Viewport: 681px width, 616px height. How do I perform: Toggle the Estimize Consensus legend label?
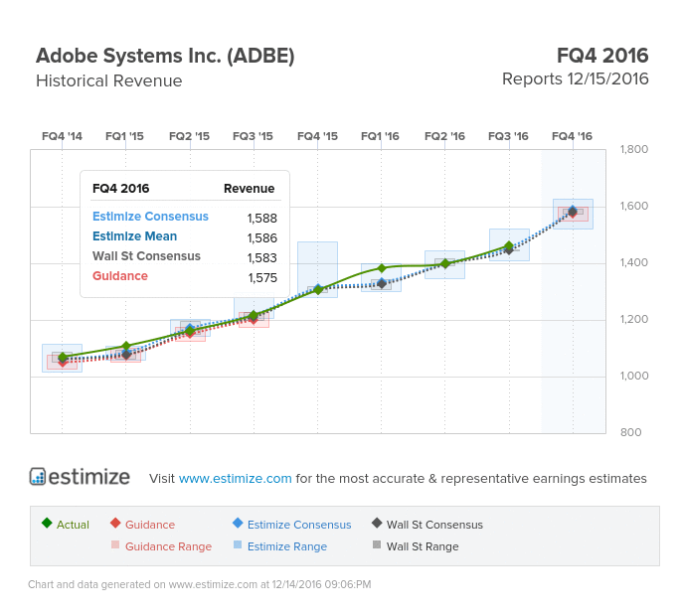point(299,525)
